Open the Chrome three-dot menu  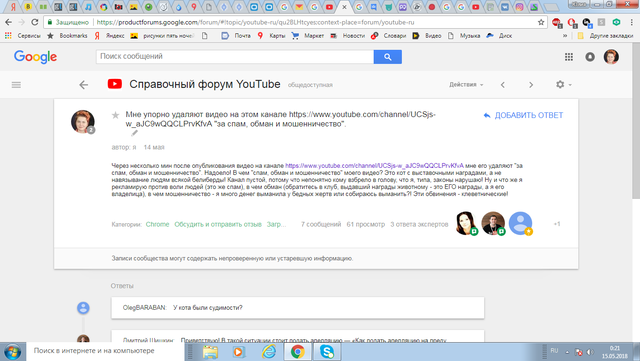pos(631,22)
